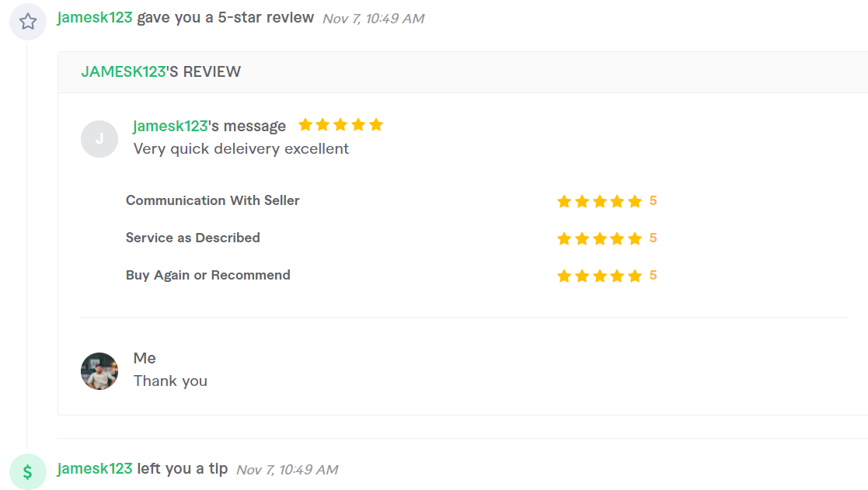Viewport: 868px width, 490px height.
Task: Select the review message text Very quick deleivery excellent
Action: click(241, 148)
